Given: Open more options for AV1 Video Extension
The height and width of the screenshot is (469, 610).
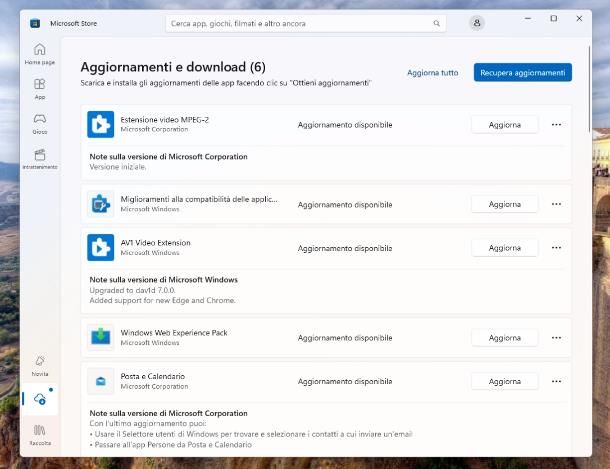Looking at the screenshot, I should (x=556, y=248).
